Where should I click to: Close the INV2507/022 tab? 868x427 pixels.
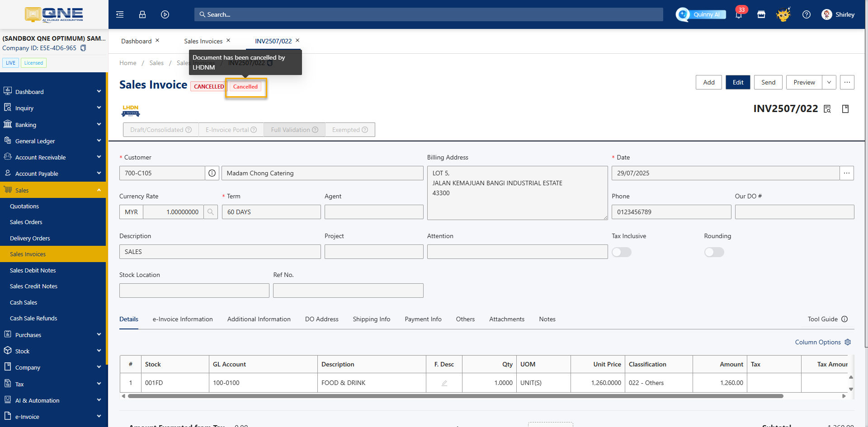[x=297, y=40]
